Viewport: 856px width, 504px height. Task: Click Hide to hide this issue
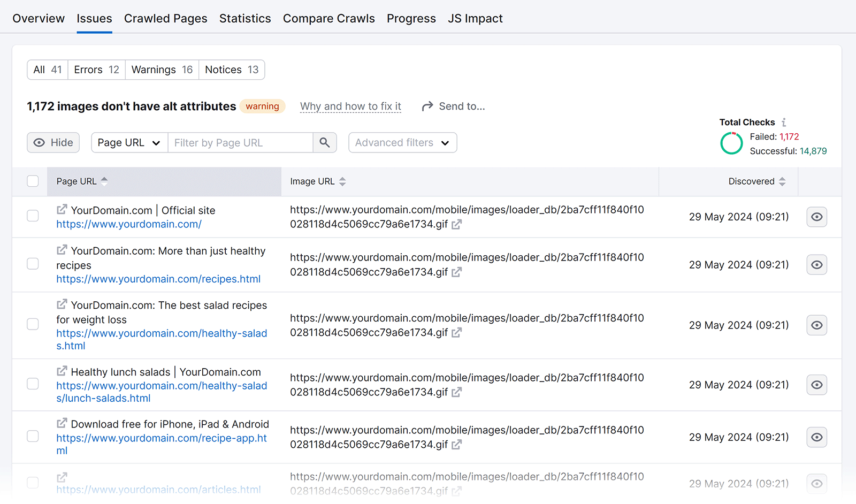(x=53, y=142)
